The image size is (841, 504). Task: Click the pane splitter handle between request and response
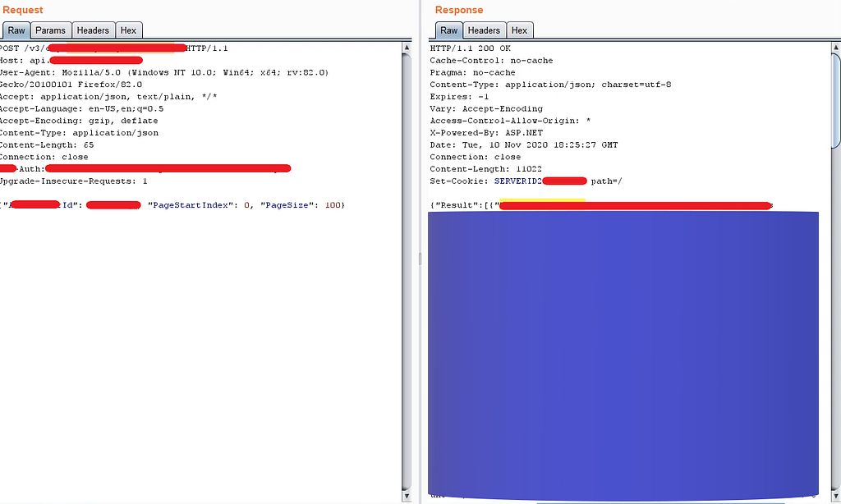[x=420, y=259]
